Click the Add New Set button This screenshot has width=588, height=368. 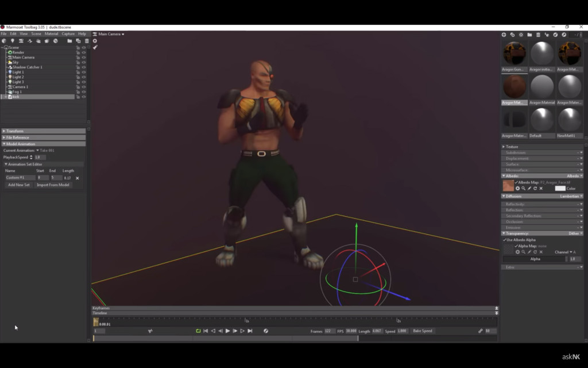point(18,185)
